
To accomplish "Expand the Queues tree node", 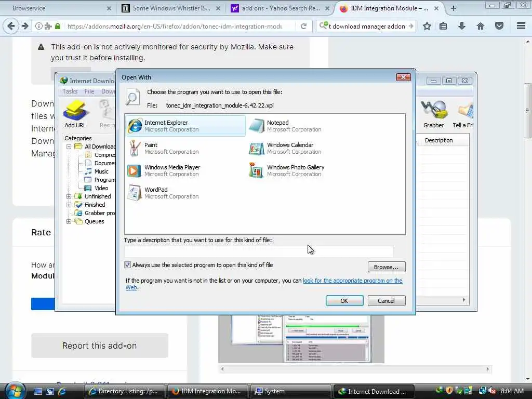I will tap(69, 221).
